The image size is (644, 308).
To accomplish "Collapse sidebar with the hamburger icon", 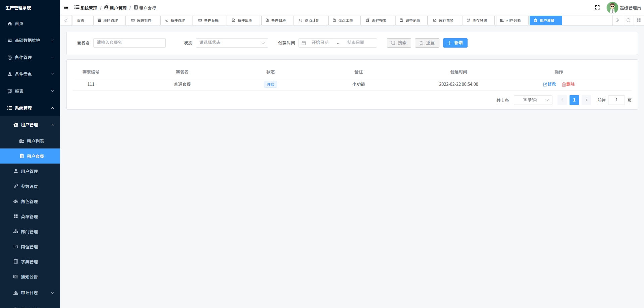I will point(66,7).
